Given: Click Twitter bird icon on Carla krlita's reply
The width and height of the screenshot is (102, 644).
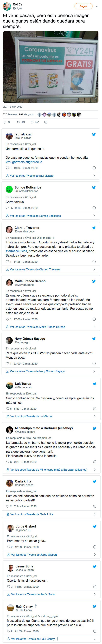Looking at the screenshot, I should point(94,481).
